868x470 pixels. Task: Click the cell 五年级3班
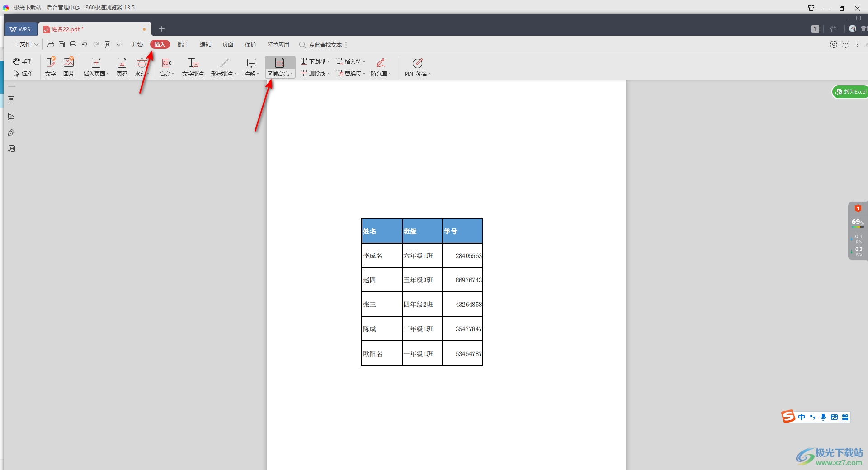pos(422,280)
